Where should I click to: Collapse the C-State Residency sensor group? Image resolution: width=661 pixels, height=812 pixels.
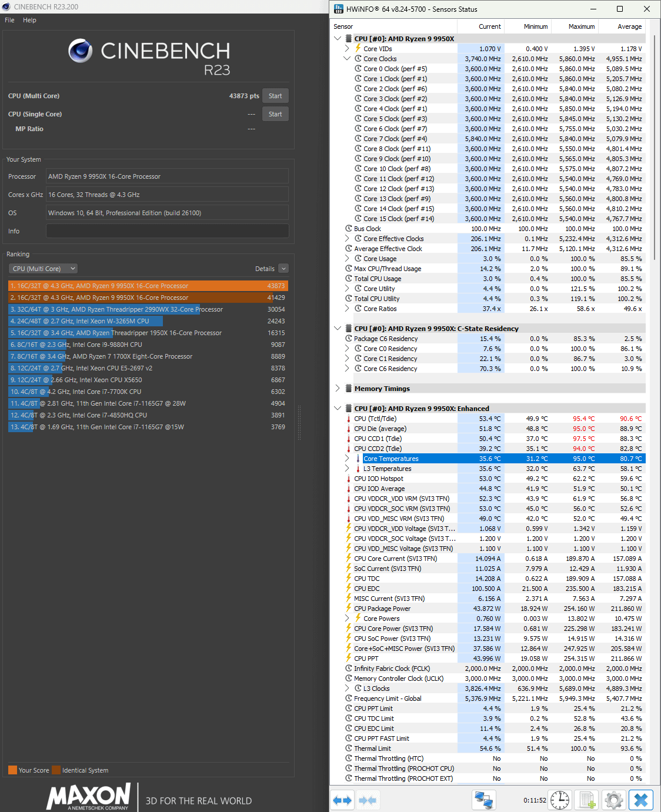[338, 329]
